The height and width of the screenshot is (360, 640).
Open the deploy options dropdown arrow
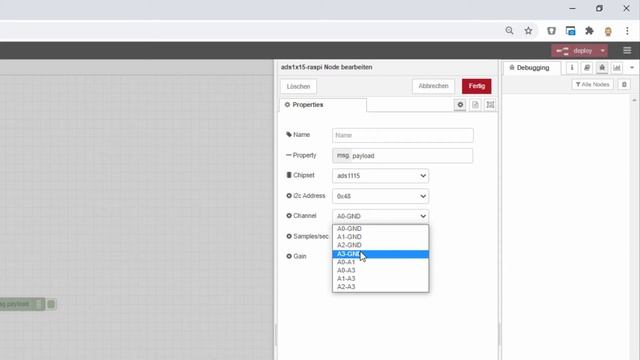(602, 51)
